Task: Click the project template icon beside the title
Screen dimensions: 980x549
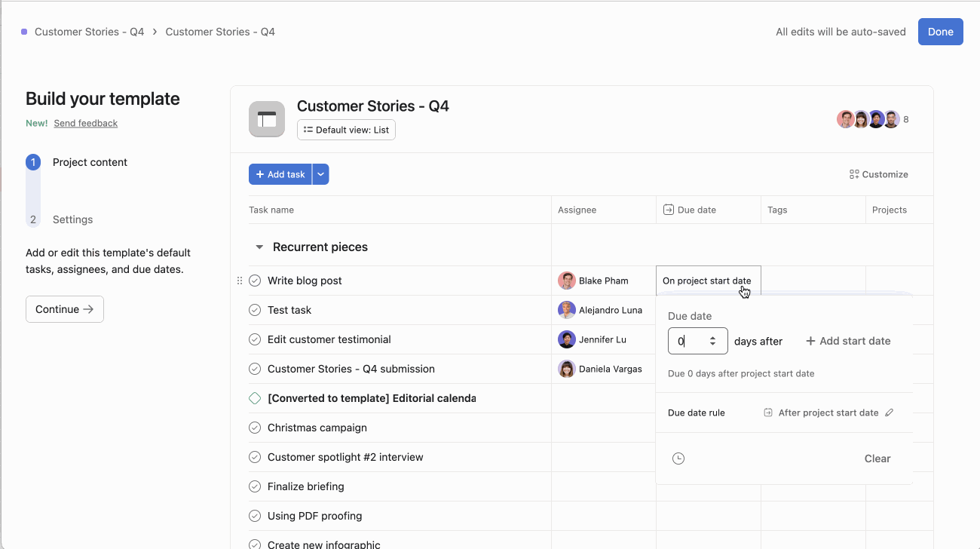Action: [x=267, y=119]
